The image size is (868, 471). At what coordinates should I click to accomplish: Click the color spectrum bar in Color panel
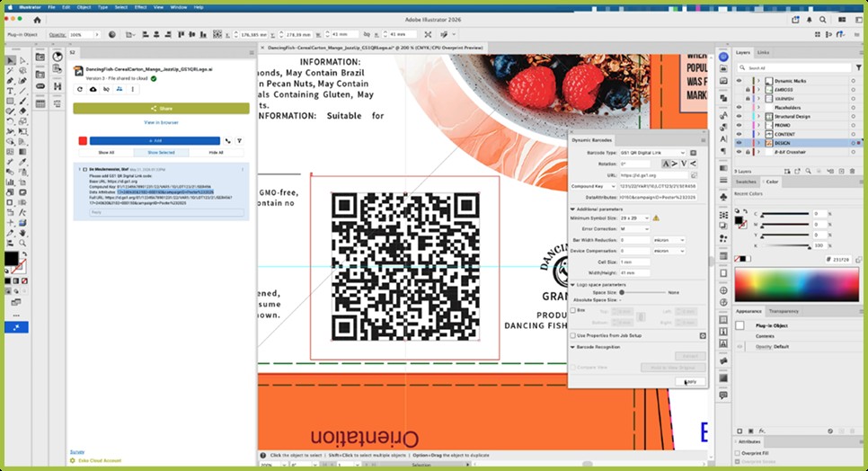click(x=797, y=284)
